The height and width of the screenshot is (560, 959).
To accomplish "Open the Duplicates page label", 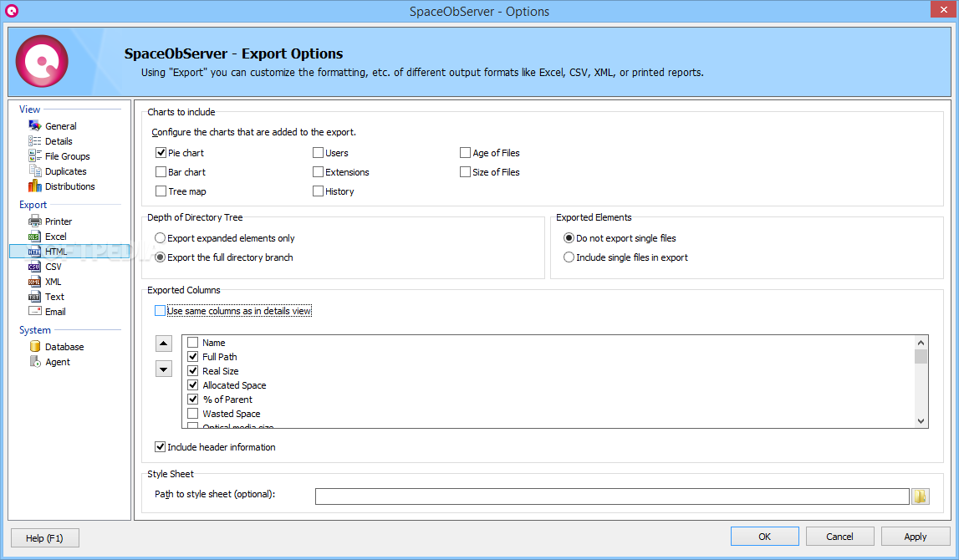I will point(66,171).
